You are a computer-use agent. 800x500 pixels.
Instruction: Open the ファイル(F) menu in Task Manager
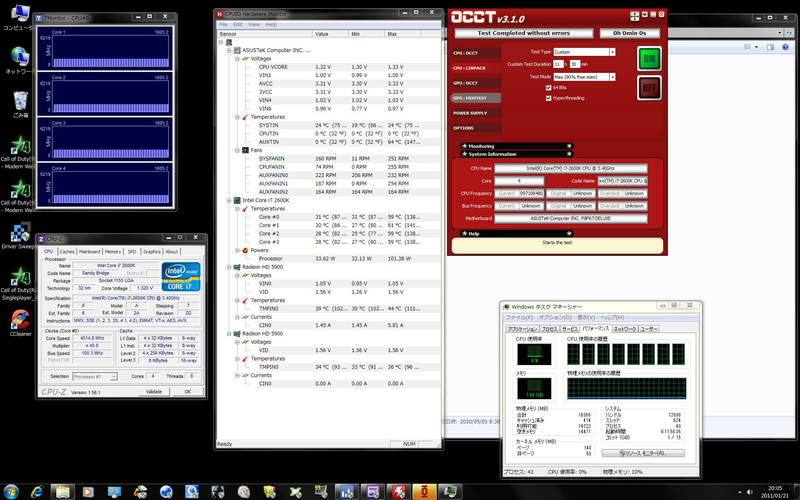click(519, 317)
